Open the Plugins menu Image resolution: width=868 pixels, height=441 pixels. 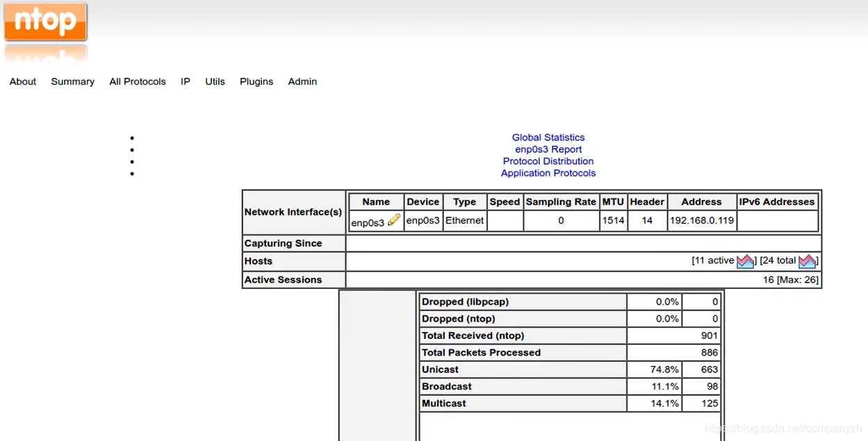pos(256,81)
